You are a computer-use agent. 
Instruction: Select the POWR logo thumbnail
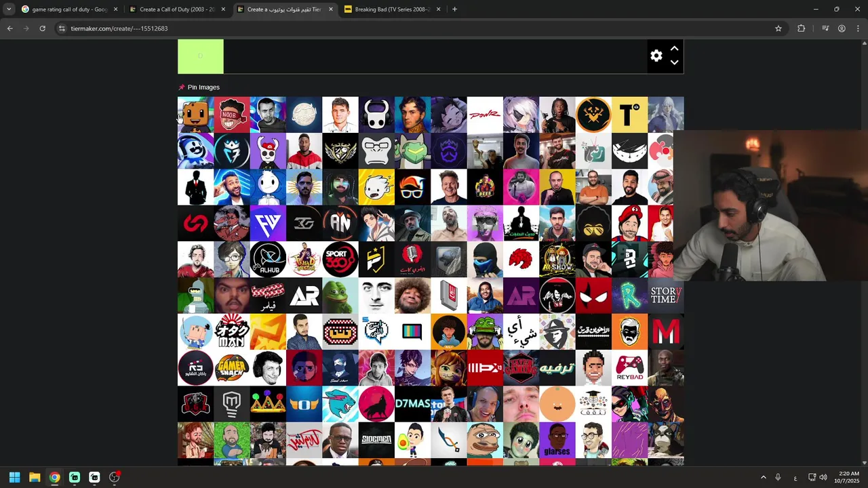(x=485, y=115)
